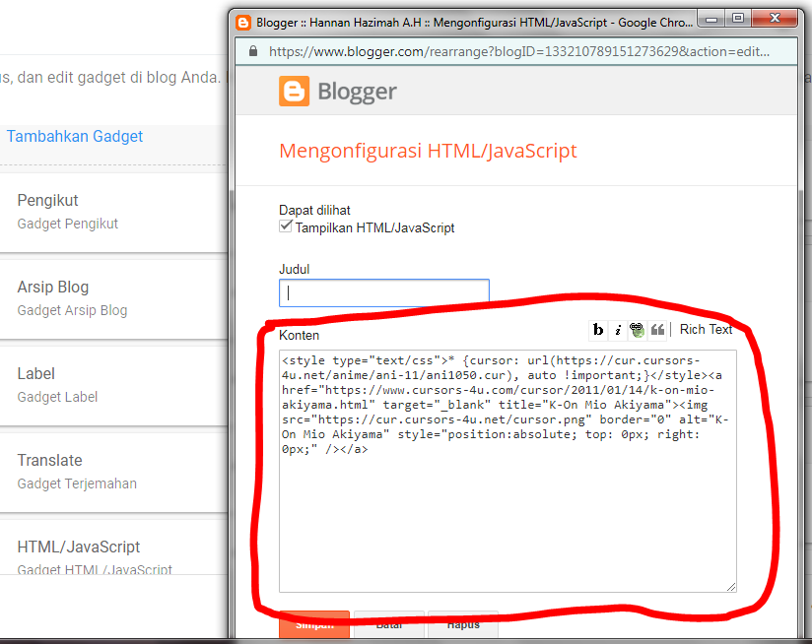This screenshot has width=812, height=644.
Task: Click the Tambahkan Gadget link
Action: [x=75, y=136]
